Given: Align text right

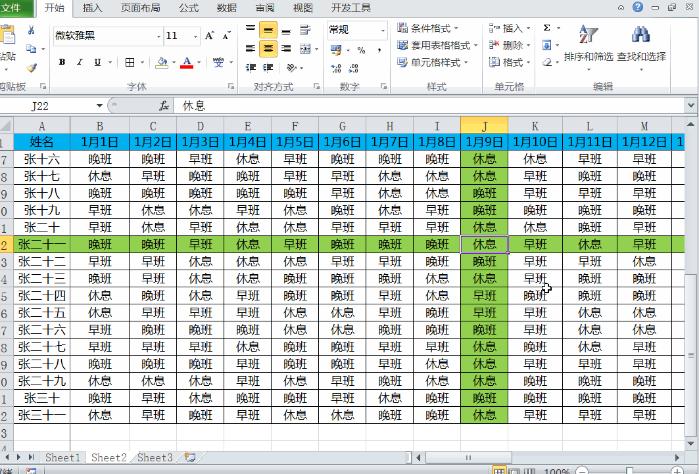Looking at the screenshot, I should tap(286, 49).
